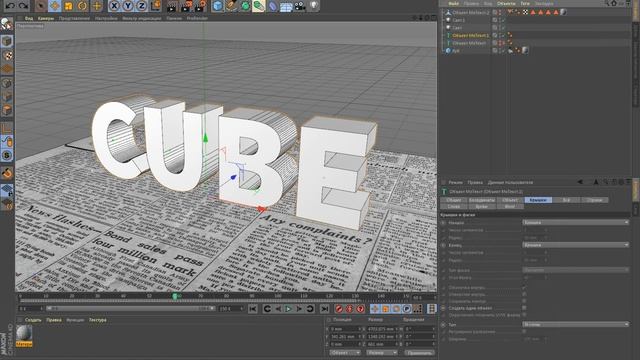Select the Live Selection tool
Viewport: 640px width, 360px height.
pyautogui.click(x=40, y=6)
